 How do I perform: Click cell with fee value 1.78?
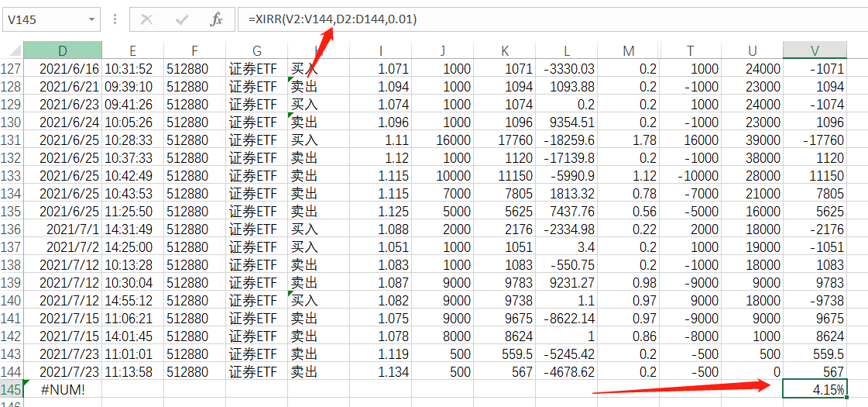click(x=629, y=140)
